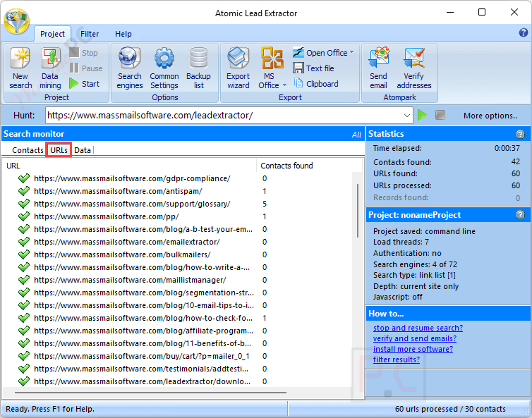Launch the Export wizard
Screen dimensions: 532x418
[238, 68]
